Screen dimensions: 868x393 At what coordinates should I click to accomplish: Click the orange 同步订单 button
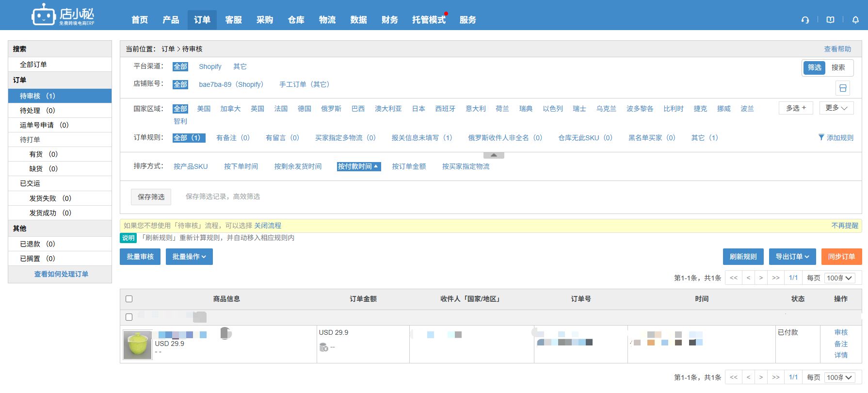tap(841, 257)
